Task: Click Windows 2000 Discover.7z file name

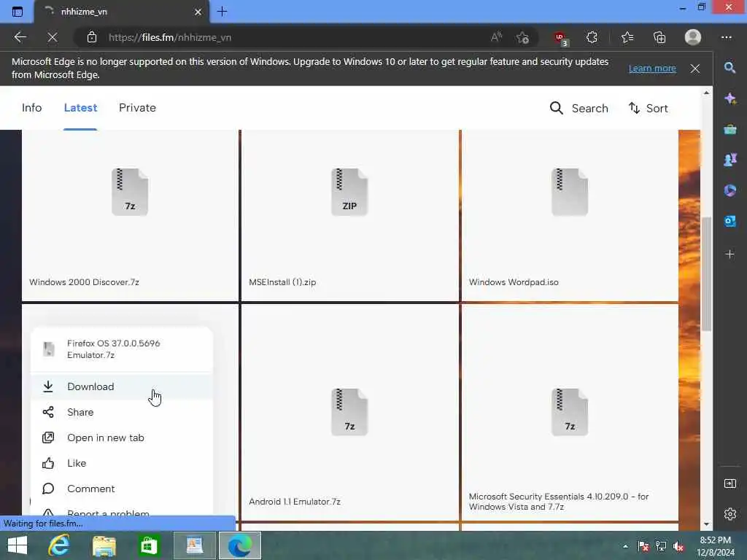Action: (x=85, y=282)
